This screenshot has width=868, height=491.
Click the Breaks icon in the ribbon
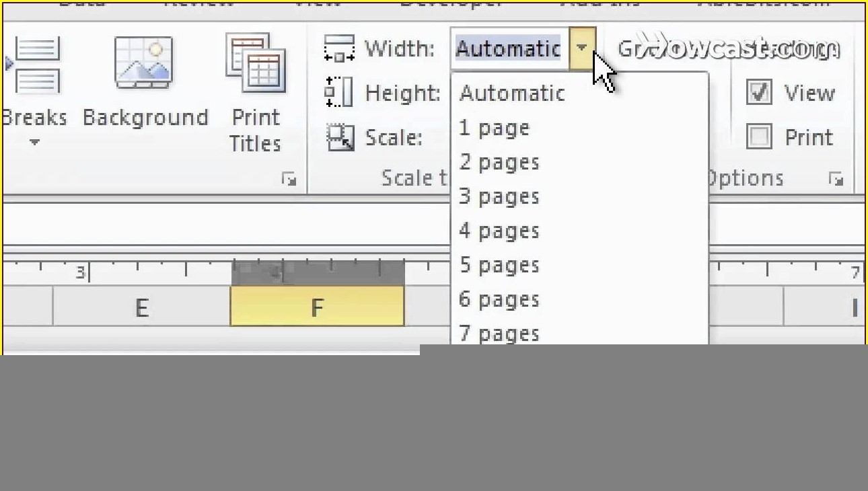click(x=36, y=65)
